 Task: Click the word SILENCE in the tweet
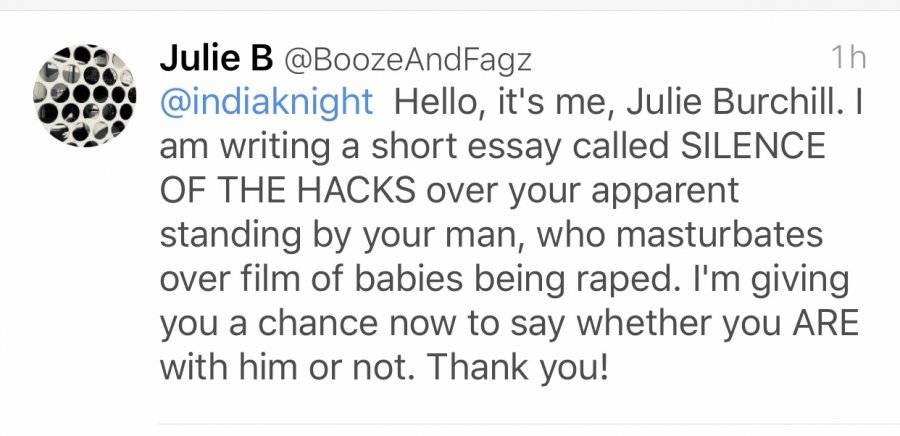(x=752, y=147)
